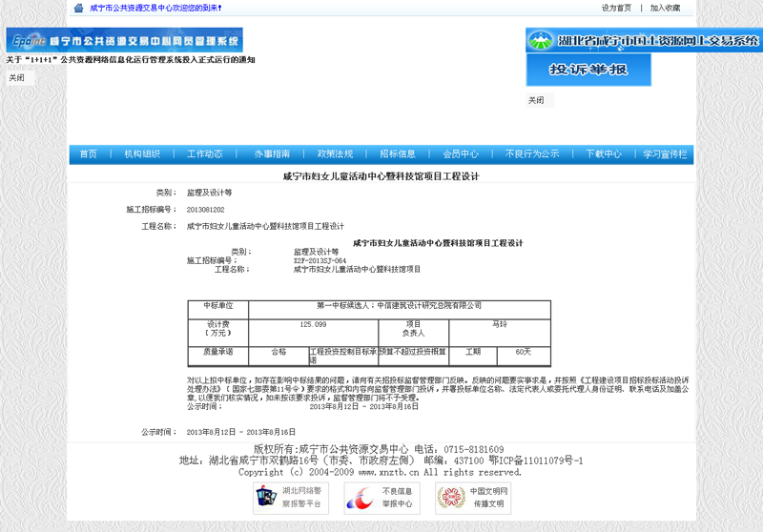
Task: Open the 不良行为公示 menu item
Action: [532, 154]
